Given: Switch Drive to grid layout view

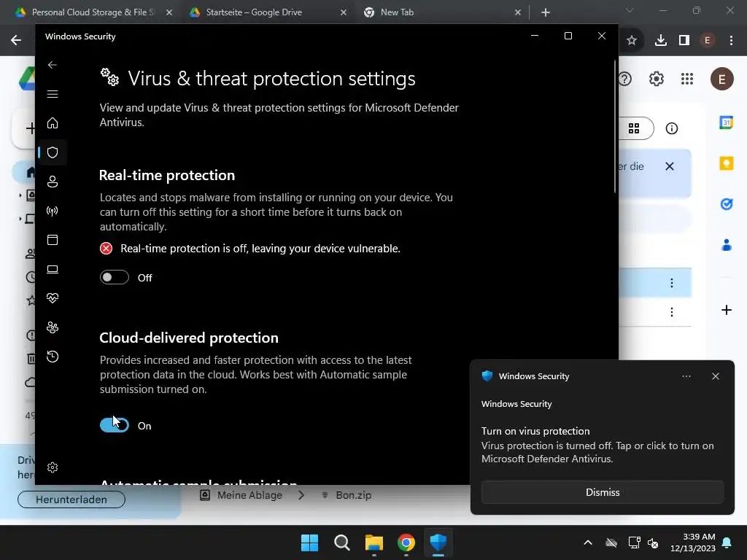Looking at the screenshot, I should tap(634, 128).
